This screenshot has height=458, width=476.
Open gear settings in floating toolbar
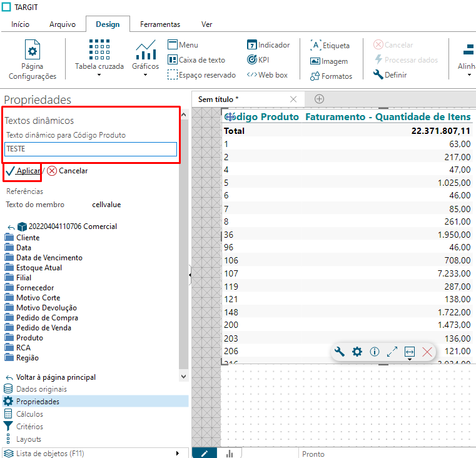(x=357, y=352)
